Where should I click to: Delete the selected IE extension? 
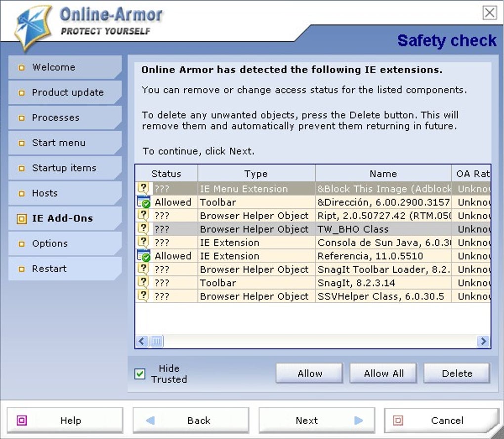[x=457, y=373]
